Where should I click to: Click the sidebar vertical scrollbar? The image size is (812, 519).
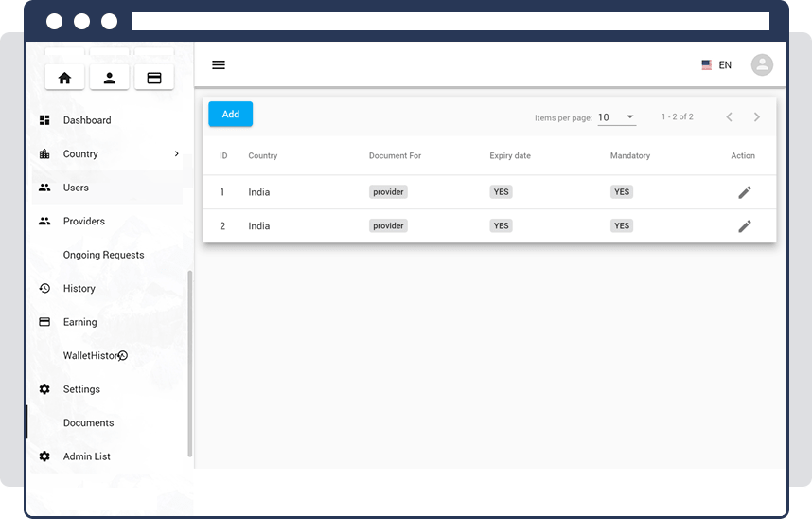[x=190, y=364]
